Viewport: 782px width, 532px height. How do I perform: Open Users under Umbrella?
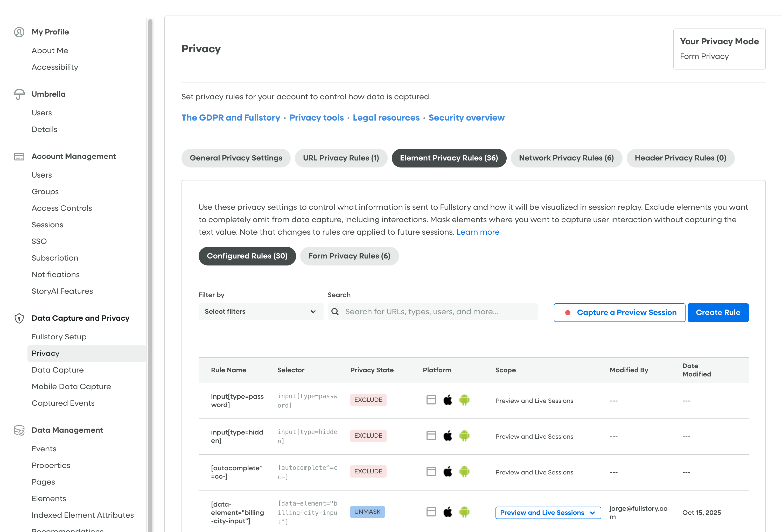click(42, 113)
